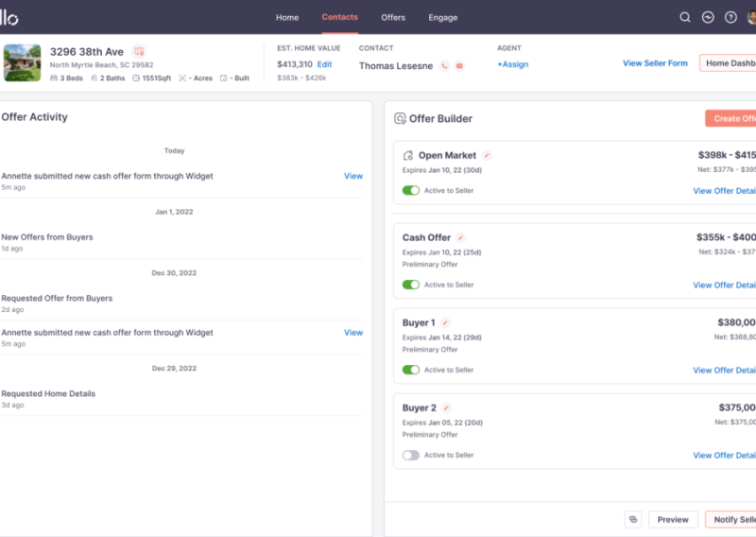Viewport: 756px width, 537px height.
Task: Click the search magnifier icon in top bar
Action: tap(685, 17)
